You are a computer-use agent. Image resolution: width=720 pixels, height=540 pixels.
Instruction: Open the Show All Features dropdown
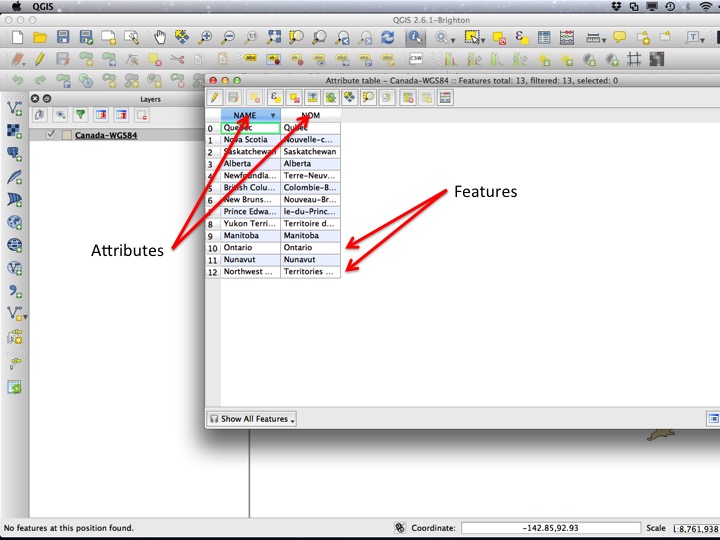click(251, 419)
